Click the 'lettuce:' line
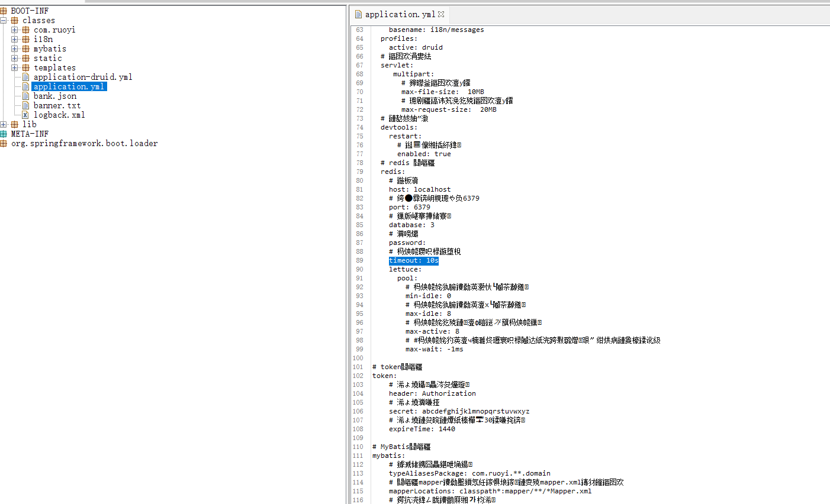 tap(406, 269)
